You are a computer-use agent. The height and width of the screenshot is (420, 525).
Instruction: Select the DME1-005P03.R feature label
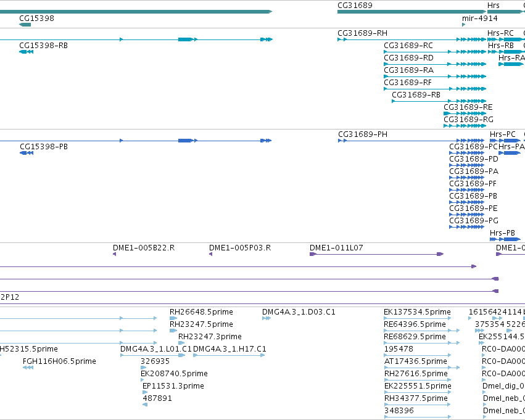(x=240, y=248)
